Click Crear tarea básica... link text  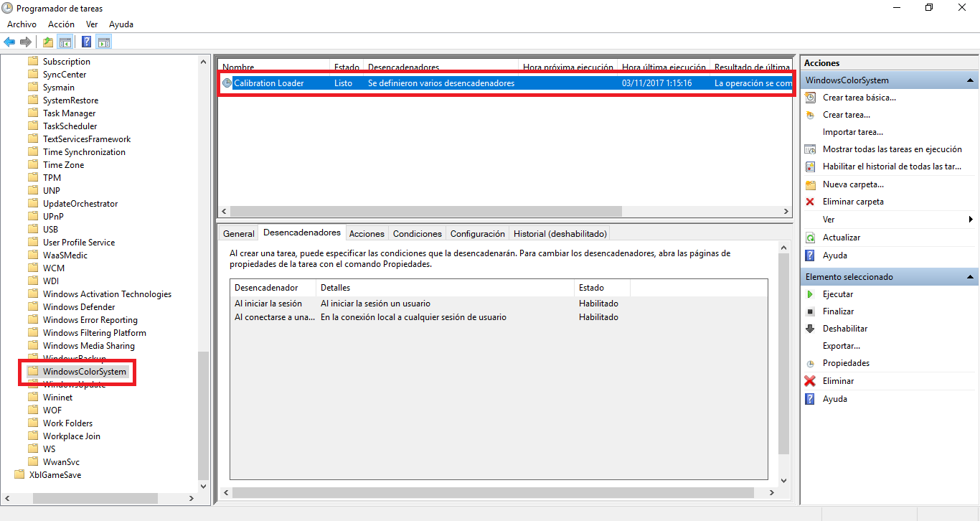859,98
